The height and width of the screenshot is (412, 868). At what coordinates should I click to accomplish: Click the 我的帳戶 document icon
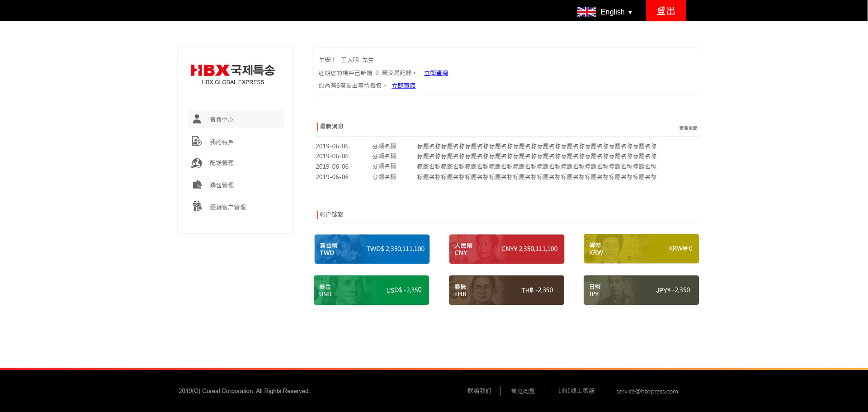(197, 142)
